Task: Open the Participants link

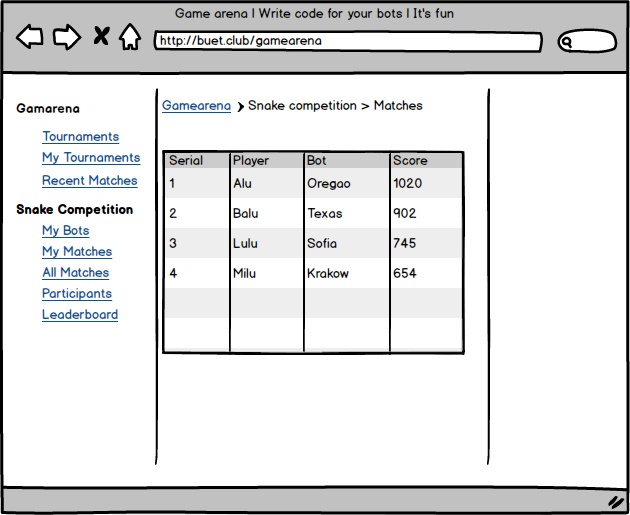Action: (x=77, y=294)
